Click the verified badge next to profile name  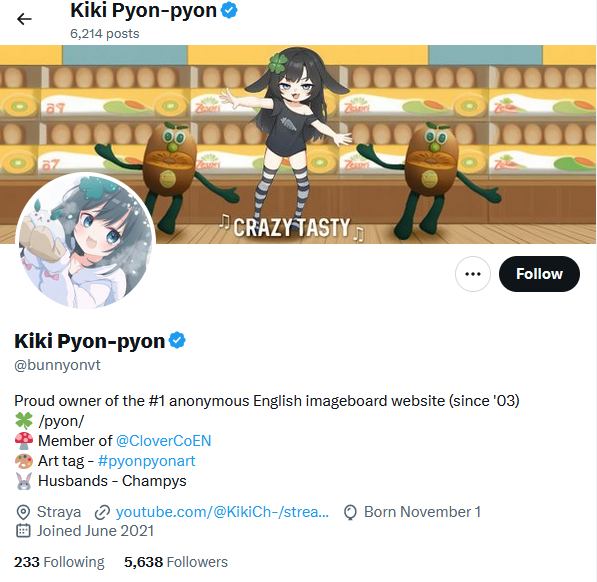point(177,340)
